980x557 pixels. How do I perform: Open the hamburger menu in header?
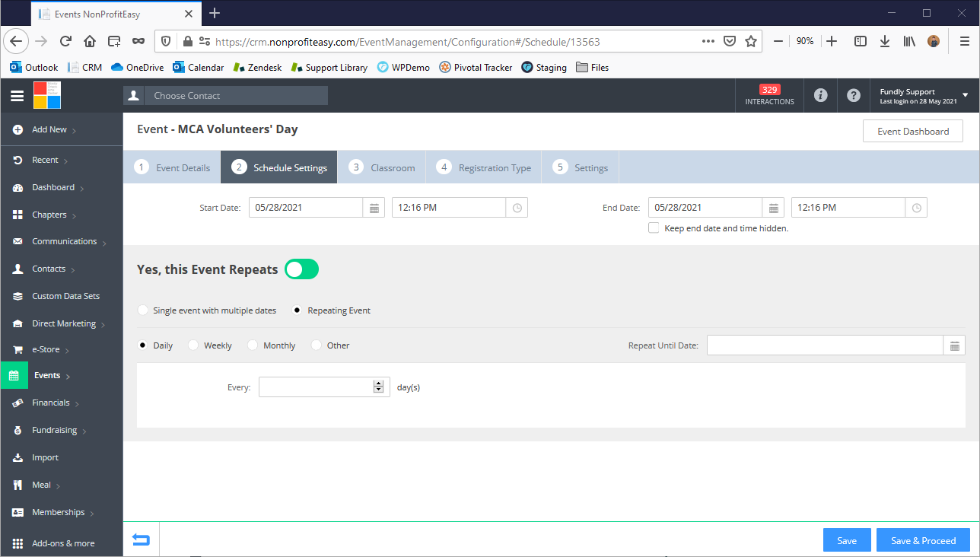(17, 96)
